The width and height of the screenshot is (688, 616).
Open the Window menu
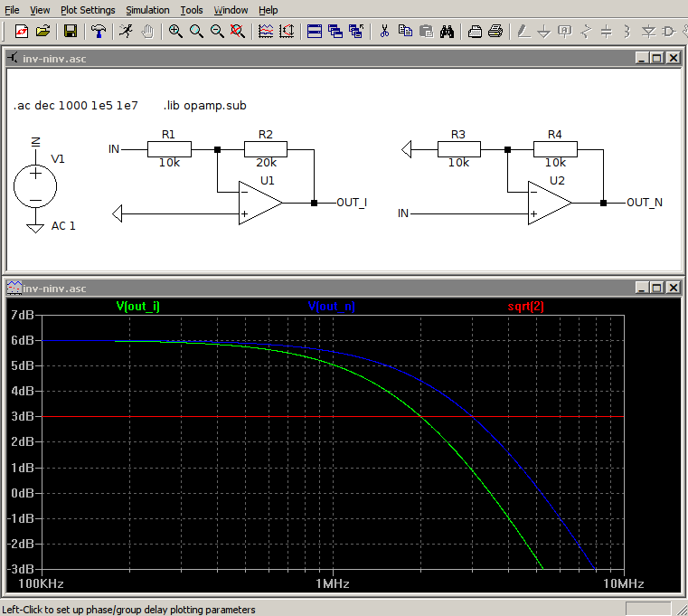coord(231,10)
